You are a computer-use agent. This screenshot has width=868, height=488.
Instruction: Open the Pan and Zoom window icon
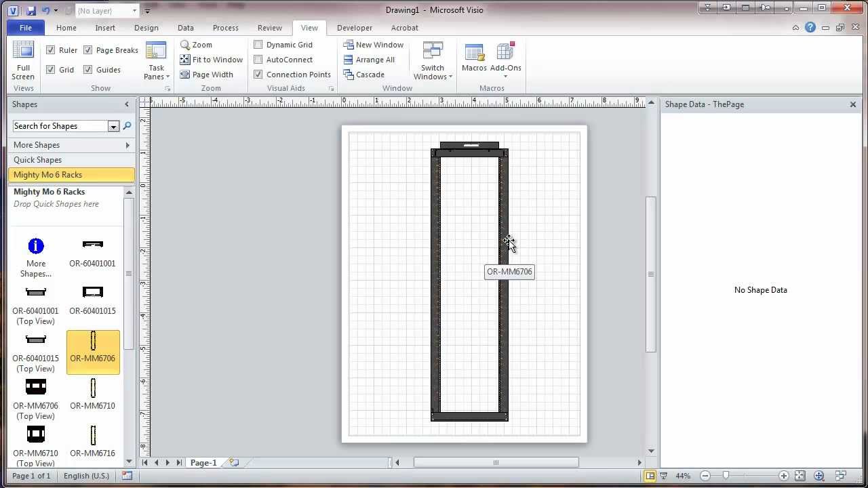pyautogui.click(x=819, y=476)
